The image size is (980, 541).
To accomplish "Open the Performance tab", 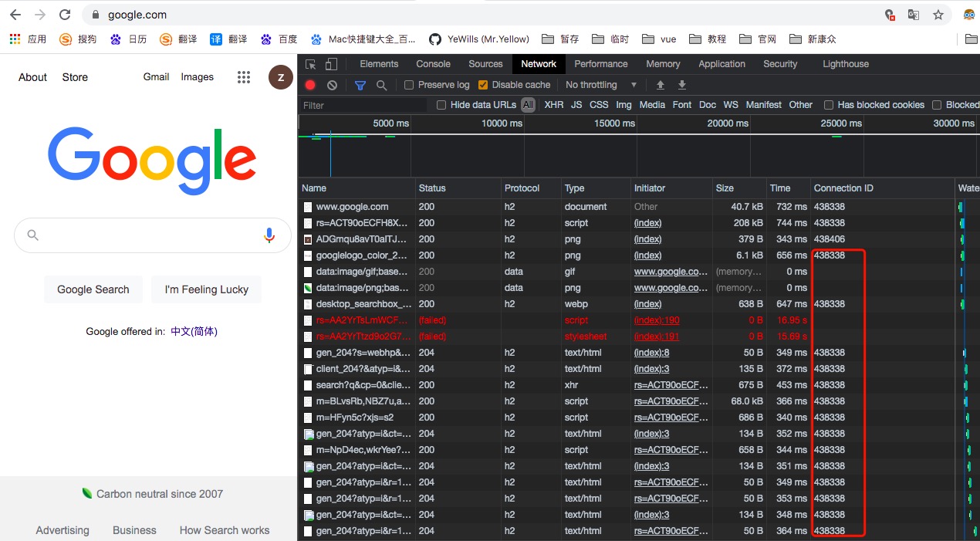I will click(x=601, y=64).
